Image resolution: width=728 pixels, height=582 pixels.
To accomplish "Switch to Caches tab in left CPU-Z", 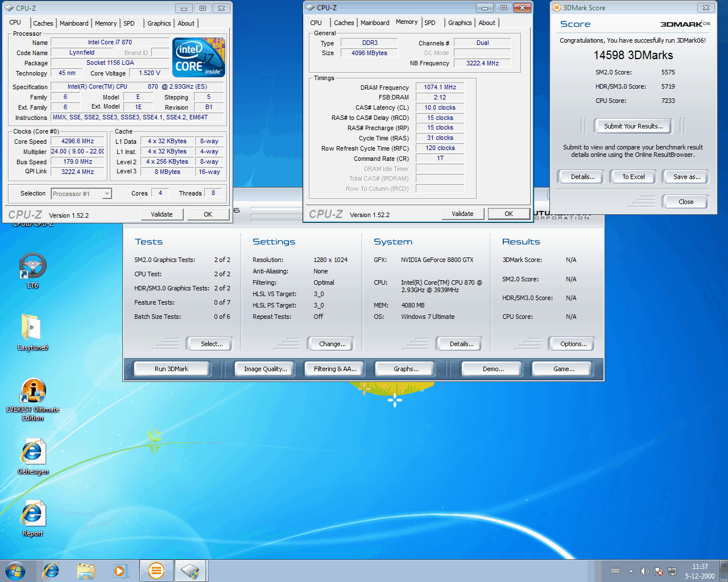I will 43,23.
